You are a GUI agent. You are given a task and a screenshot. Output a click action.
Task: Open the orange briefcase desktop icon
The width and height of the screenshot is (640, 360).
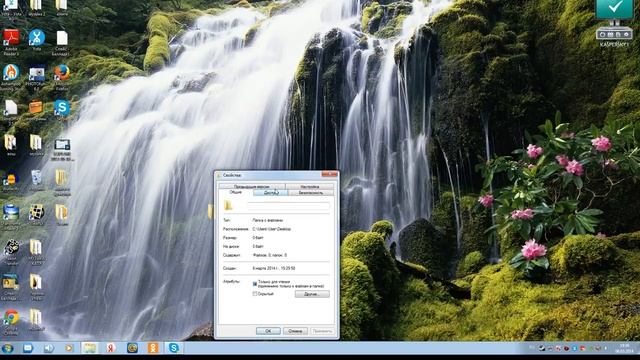(36, 107)
